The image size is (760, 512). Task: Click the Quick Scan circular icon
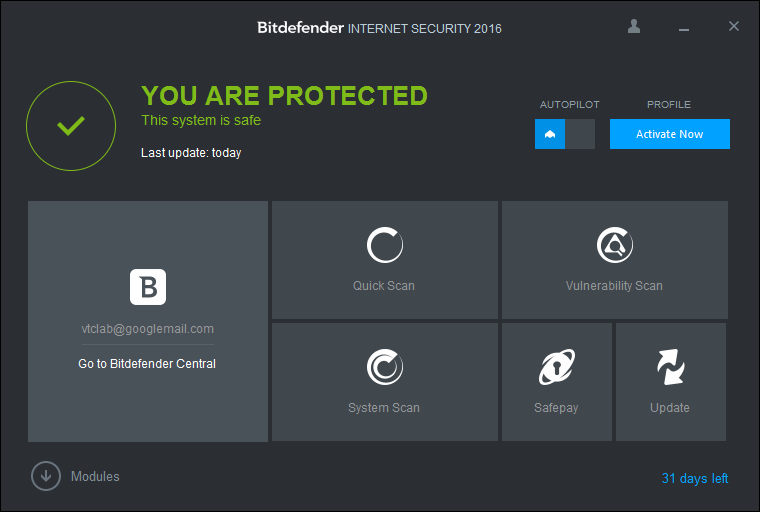point(384,245)
